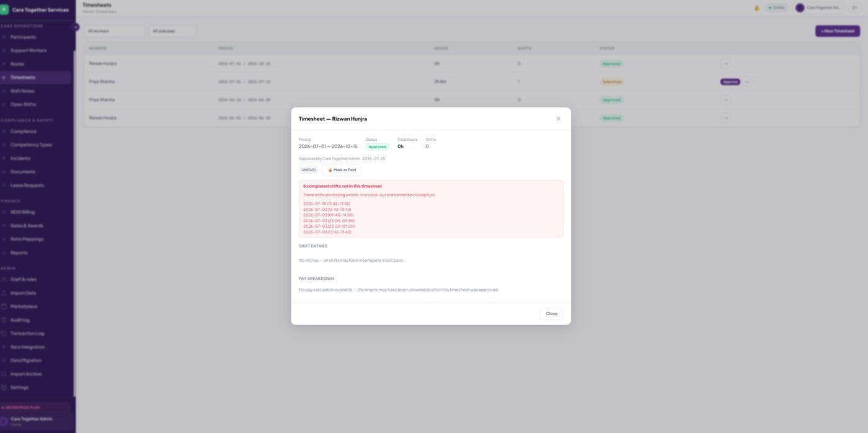Open Participants in the sidebar
This screenshot has width=868, height=433.
tap(36, 37)
